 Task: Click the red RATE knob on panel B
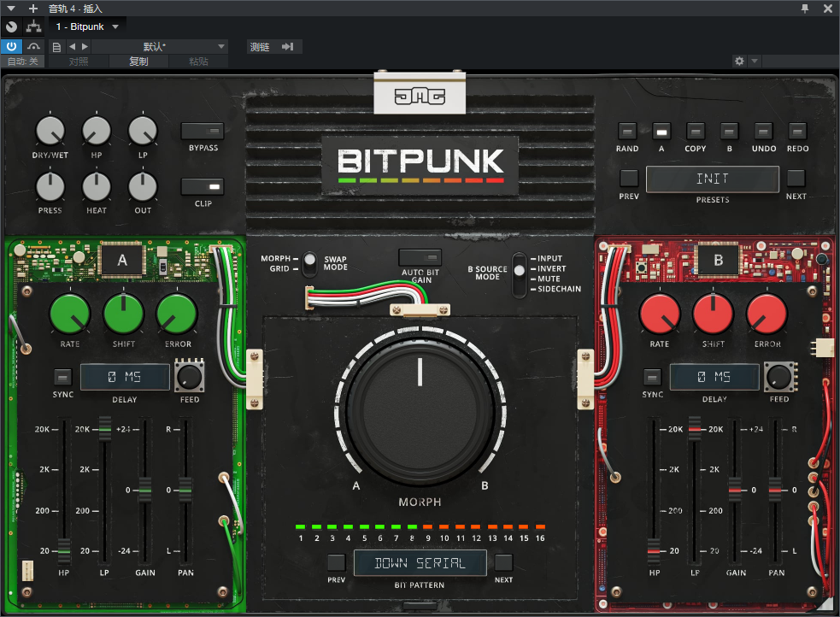click(660, 314)
